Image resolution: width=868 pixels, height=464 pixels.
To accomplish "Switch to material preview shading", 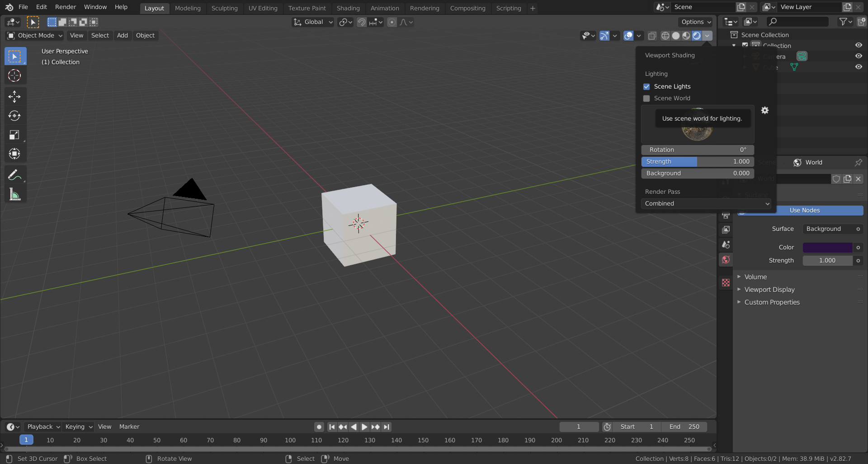I will [686, 36].
